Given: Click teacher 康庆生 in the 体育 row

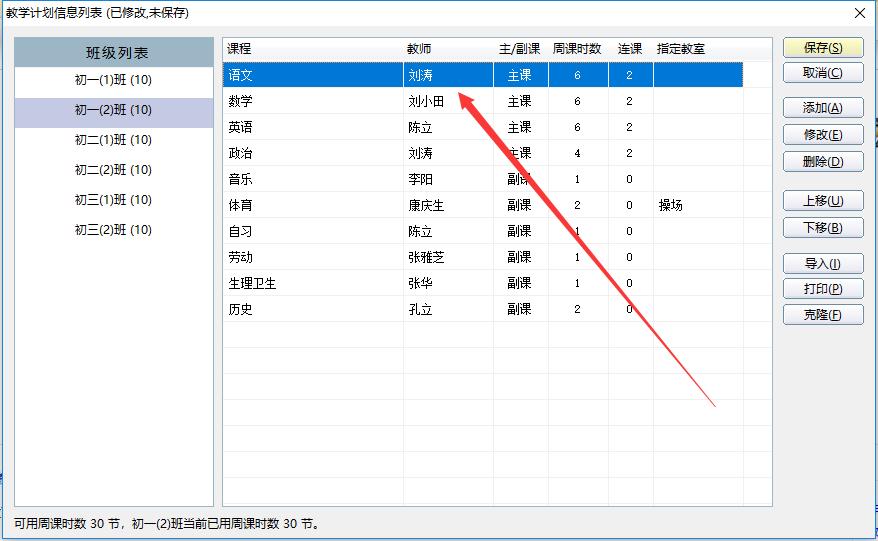Looking at the screenshot, I should point(426,205).
